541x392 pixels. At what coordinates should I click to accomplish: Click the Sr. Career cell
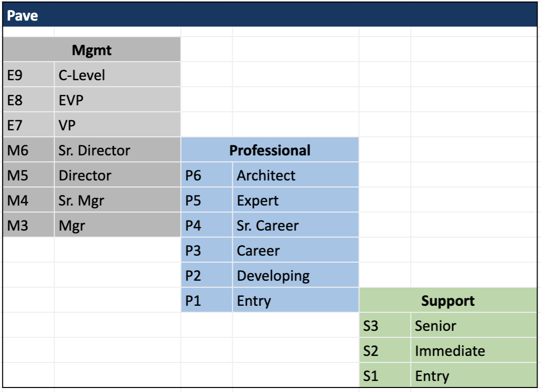coord(296,225)
